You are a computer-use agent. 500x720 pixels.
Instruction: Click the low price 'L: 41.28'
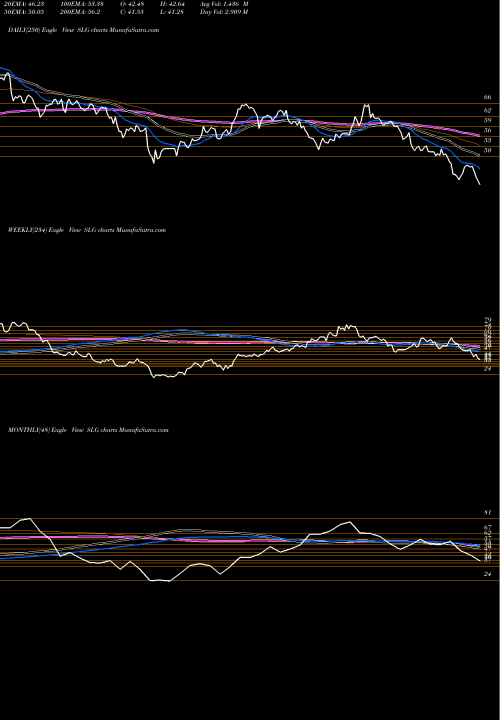[x=170, y=12]
